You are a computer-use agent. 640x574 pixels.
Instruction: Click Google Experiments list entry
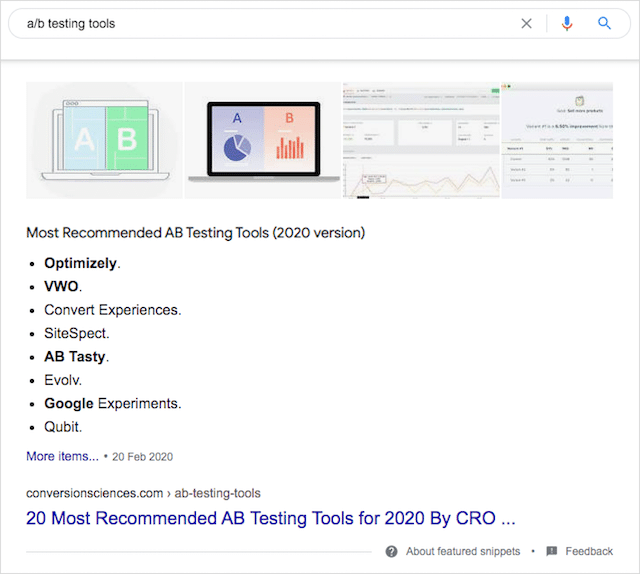pos(112,404)
